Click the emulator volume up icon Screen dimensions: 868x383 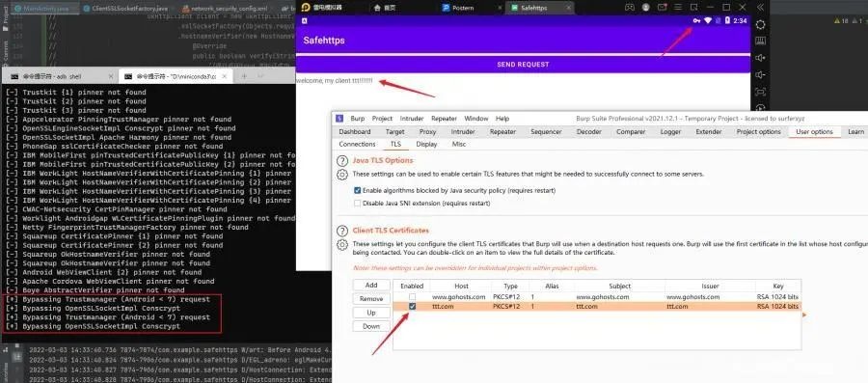coord(761,58)
